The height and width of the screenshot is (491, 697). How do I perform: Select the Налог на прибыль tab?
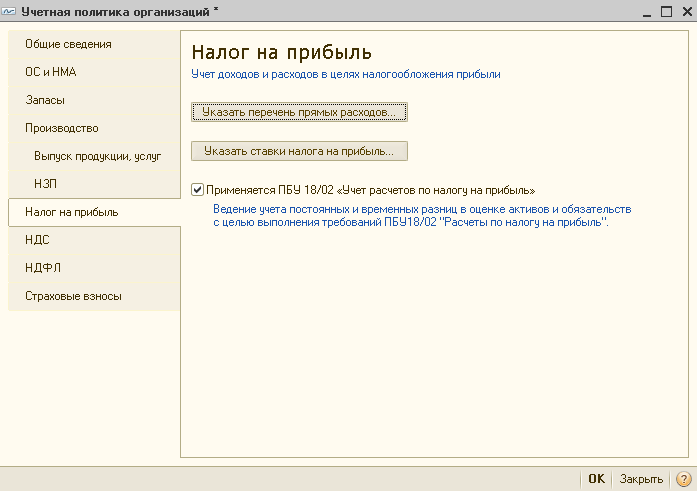(x=94, y=212)
